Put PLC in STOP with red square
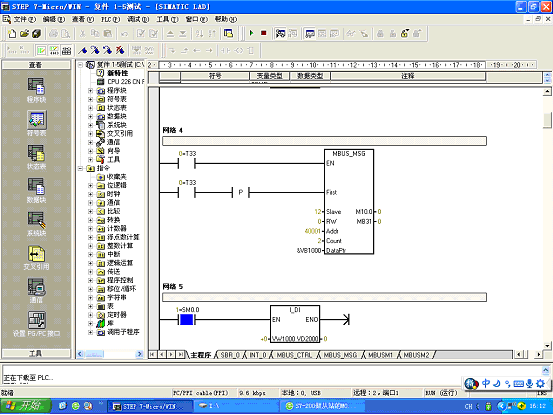Screen dimensions: 553x415 263,33
